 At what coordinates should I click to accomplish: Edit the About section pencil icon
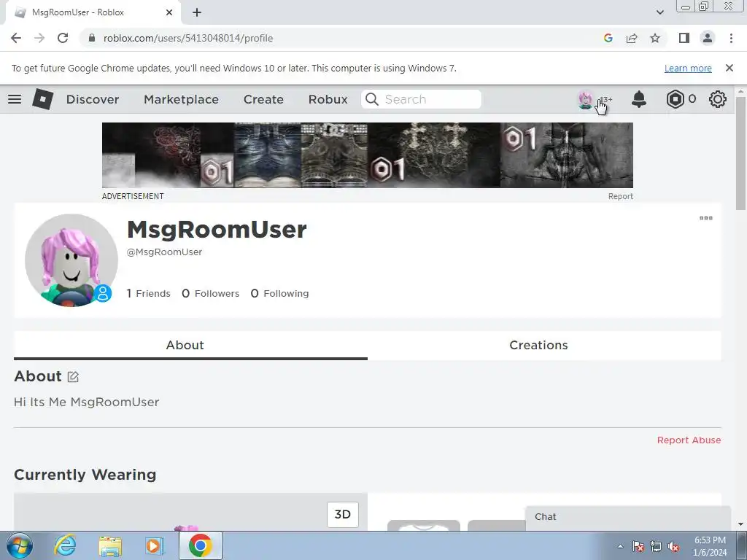pos(73,377)
